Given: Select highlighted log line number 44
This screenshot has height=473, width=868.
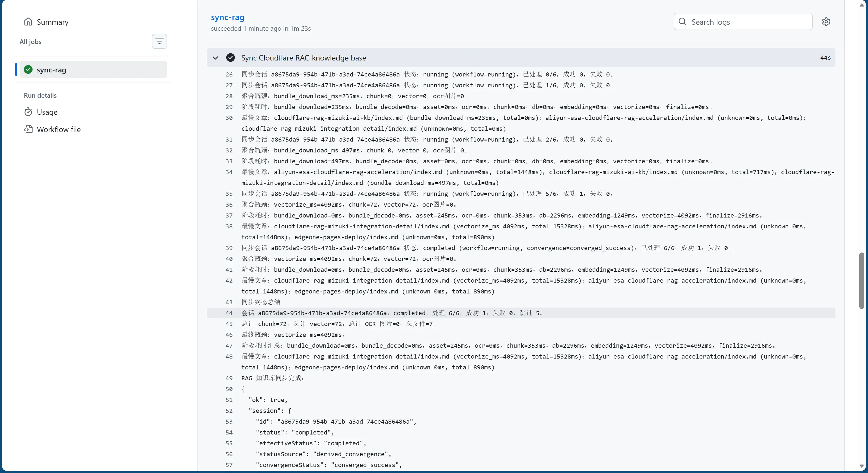Looking at the screenshot, I should pyautogui.click(x=229, y=313).
